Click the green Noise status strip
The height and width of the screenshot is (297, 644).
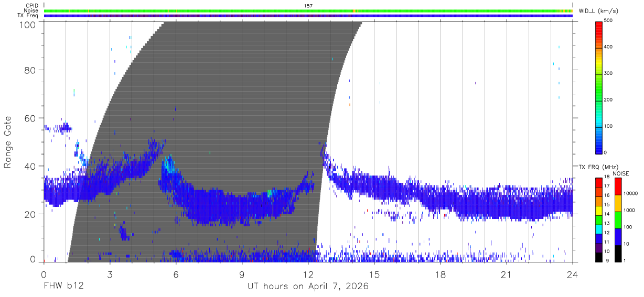(x=308, y=10)
